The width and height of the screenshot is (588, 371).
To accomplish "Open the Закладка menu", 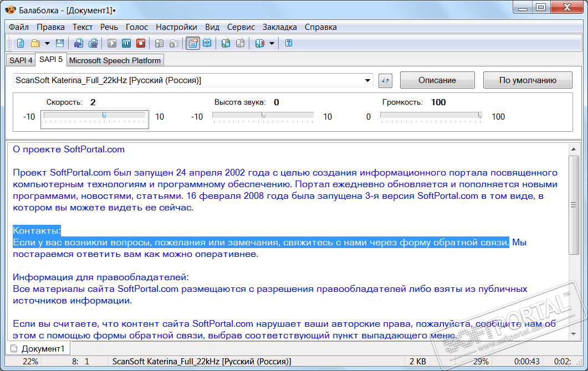I will click(280, 27).
